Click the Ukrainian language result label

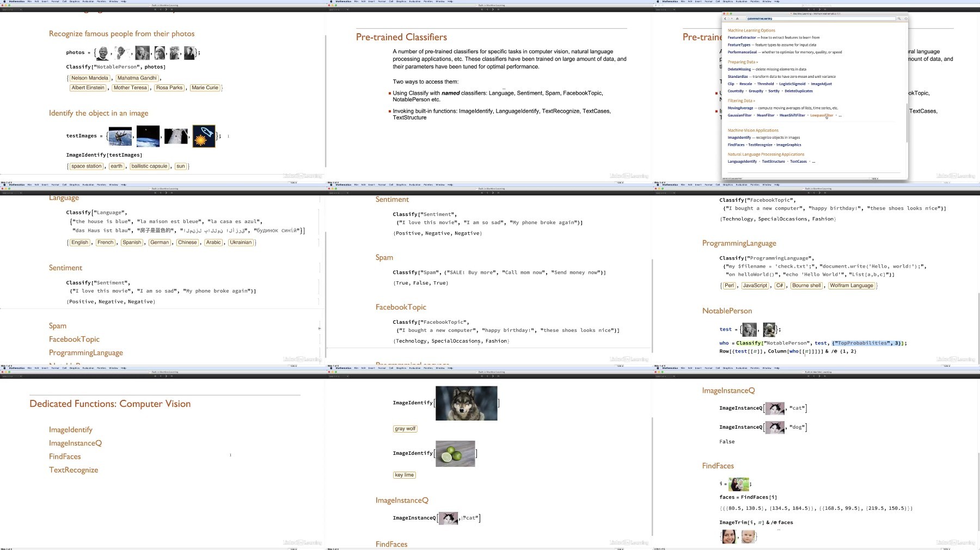tap(241, 243)
